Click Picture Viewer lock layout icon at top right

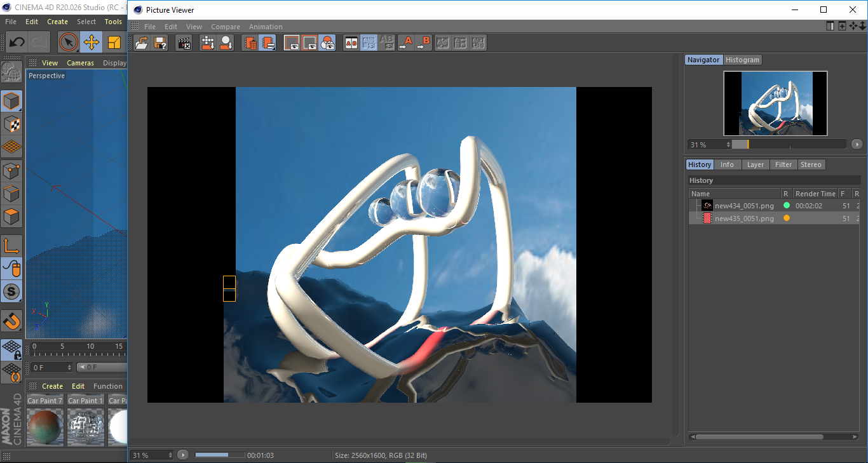coord(831,26)
